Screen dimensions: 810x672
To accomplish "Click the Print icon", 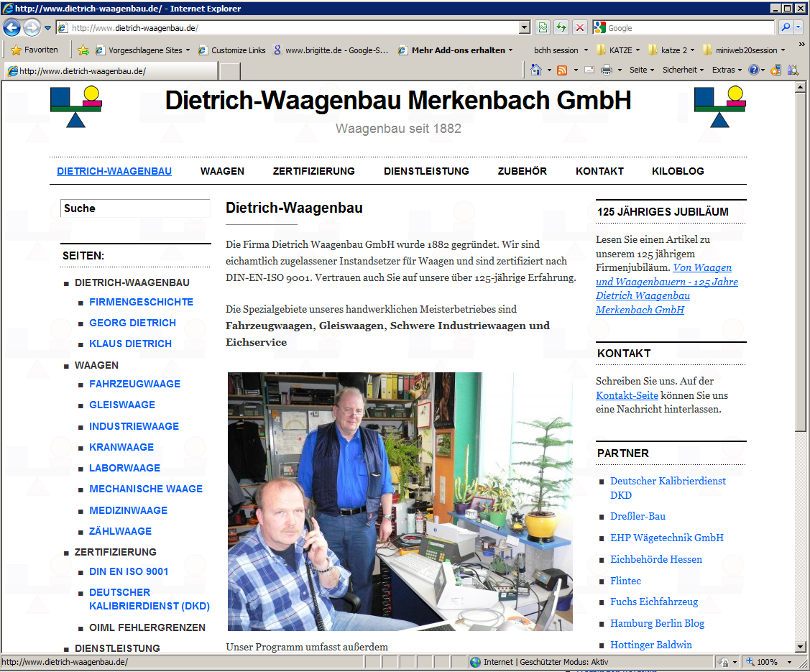I will click(606, 70).
